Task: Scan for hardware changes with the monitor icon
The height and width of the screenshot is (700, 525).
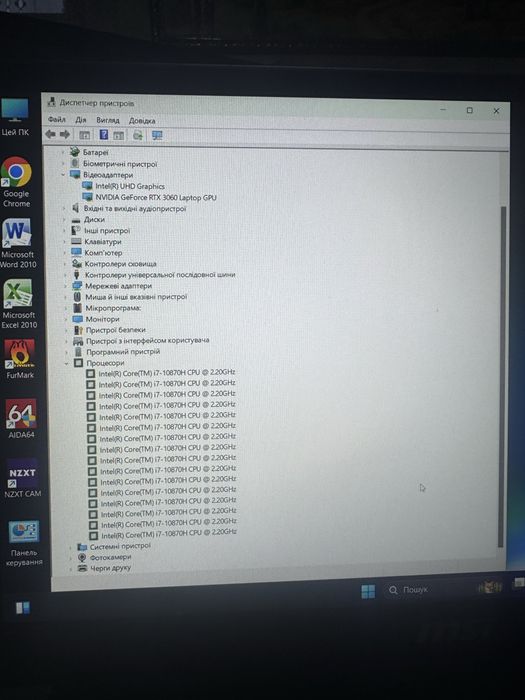Action: click(157, 135)
